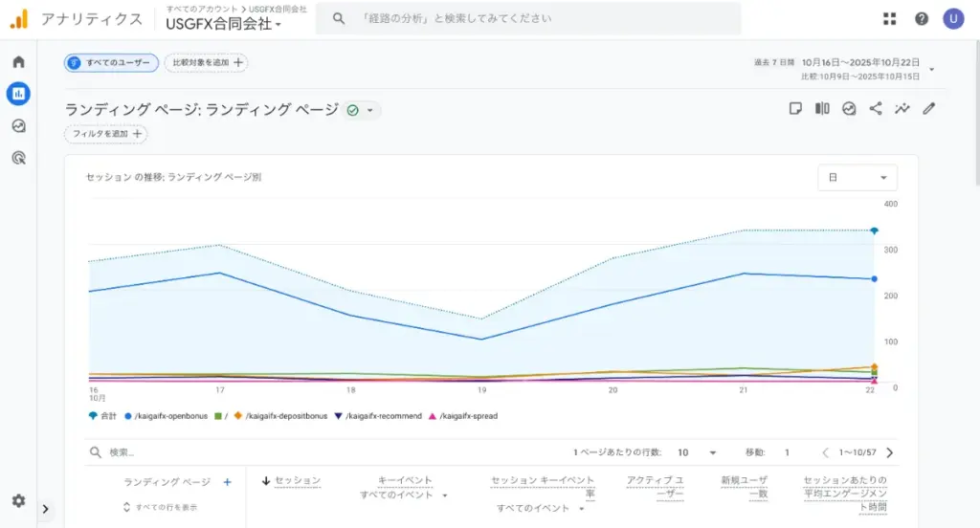Open the USGFX合同会社 account selector

tap(224, 24)
